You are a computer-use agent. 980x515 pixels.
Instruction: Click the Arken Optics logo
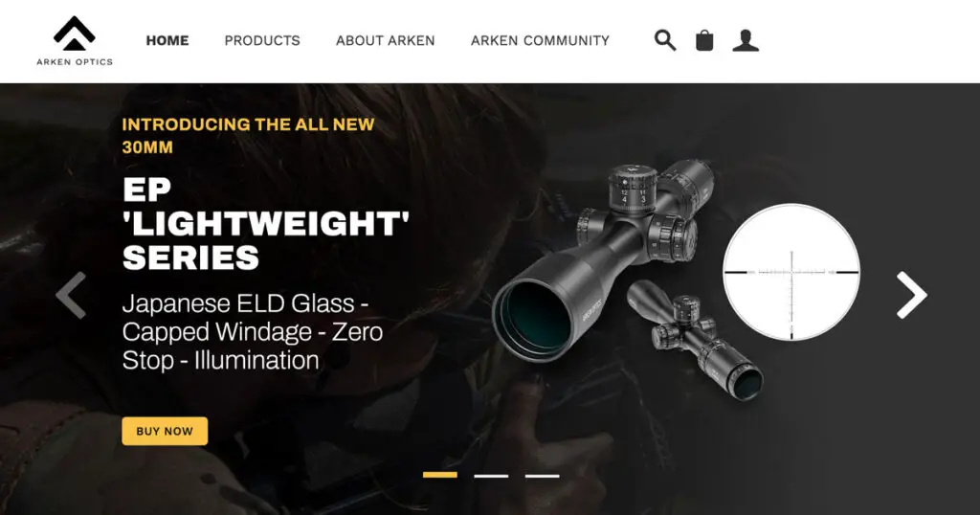click(x=75, y=40)
